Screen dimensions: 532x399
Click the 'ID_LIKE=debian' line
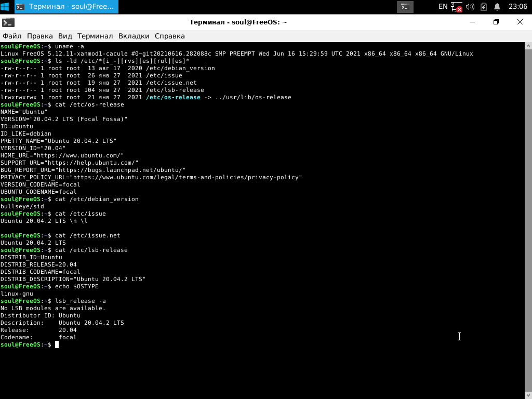(26, 134)
